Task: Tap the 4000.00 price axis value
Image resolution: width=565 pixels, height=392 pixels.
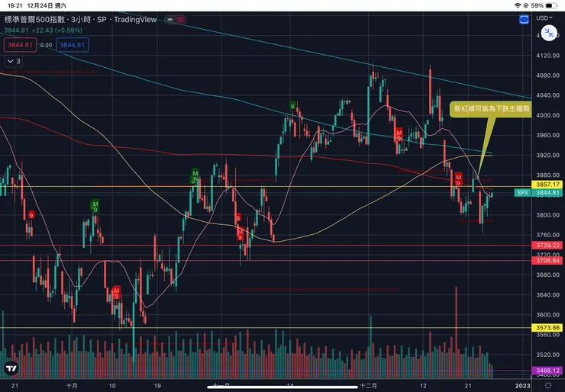Action: point(547,115)
